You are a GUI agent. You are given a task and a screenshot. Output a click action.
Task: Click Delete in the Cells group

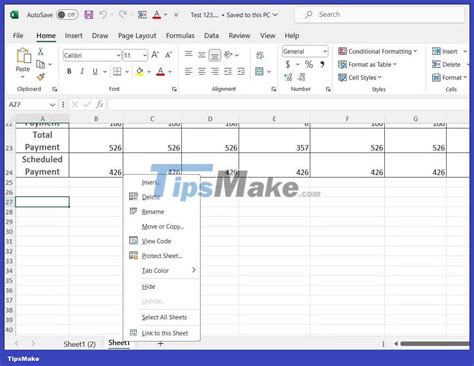(x=447, y=64)
